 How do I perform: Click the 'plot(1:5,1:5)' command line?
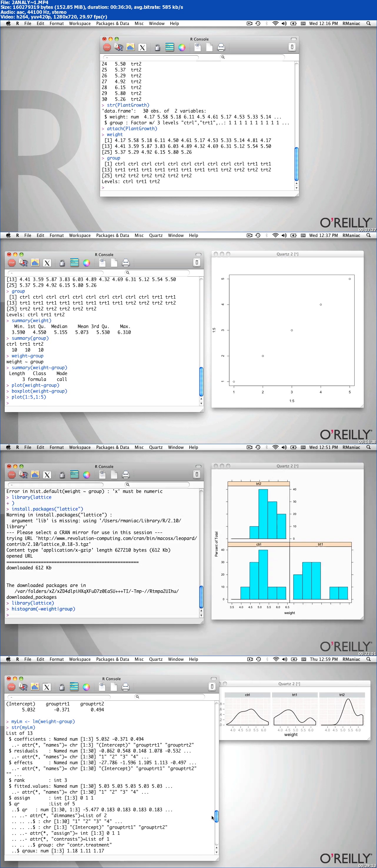tap(29, 397)
